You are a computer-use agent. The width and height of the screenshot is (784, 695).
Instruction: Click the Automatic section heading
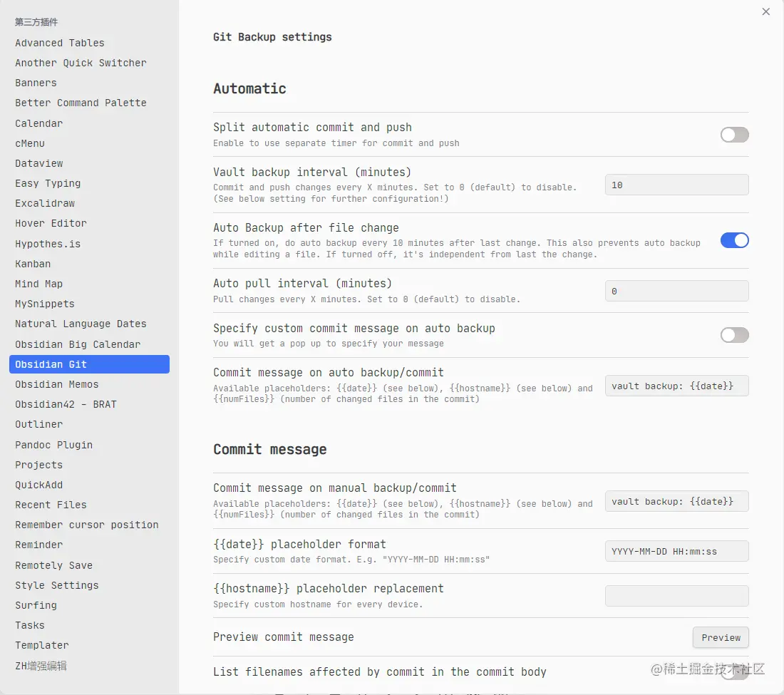tap(249, 88)
